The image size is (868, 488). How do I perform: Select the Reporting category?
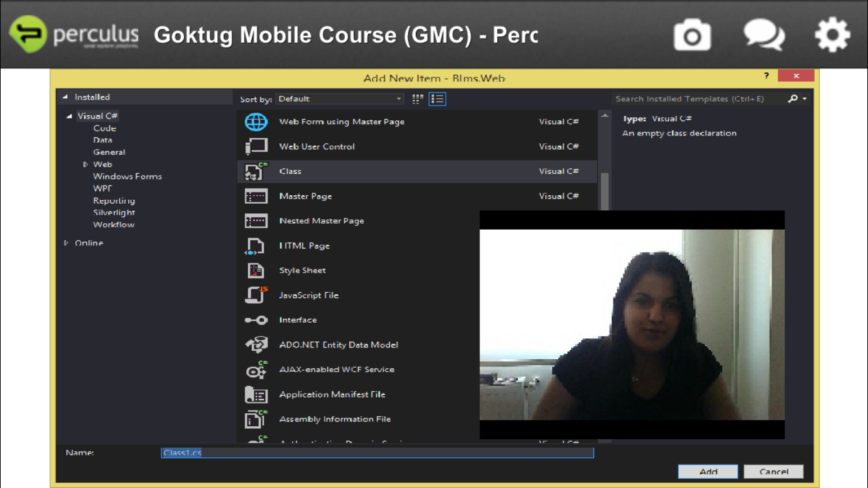click(114, 200)
